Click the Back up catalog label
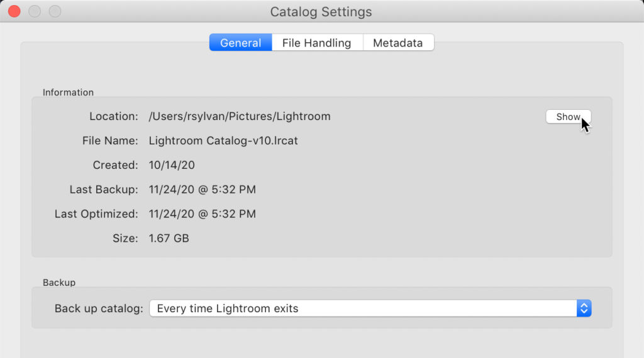 (99, 308)
